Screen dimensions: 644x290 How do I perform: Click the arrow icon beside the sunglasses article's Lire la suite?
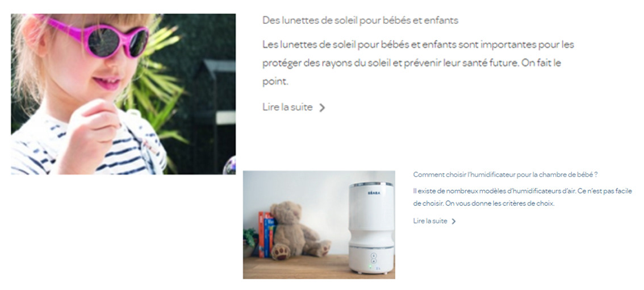[322, 108]
